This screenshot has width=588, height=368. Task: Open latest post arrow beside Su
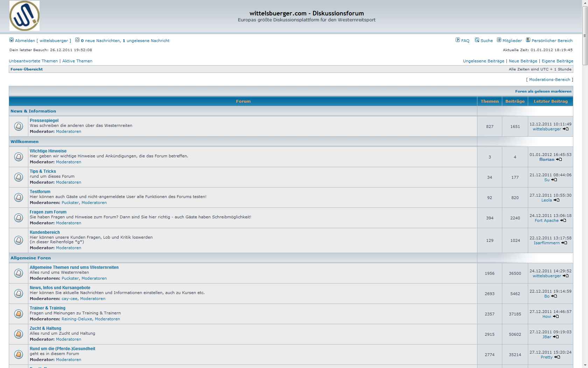(x=554, y=180)
